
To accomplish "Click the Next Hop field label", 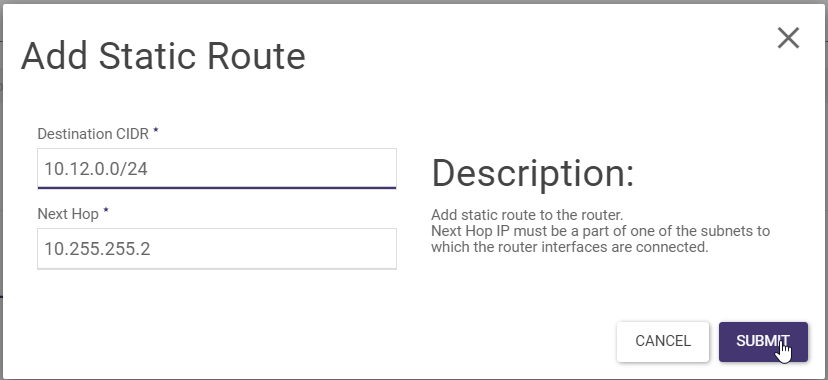I will [x=68, y=214].
